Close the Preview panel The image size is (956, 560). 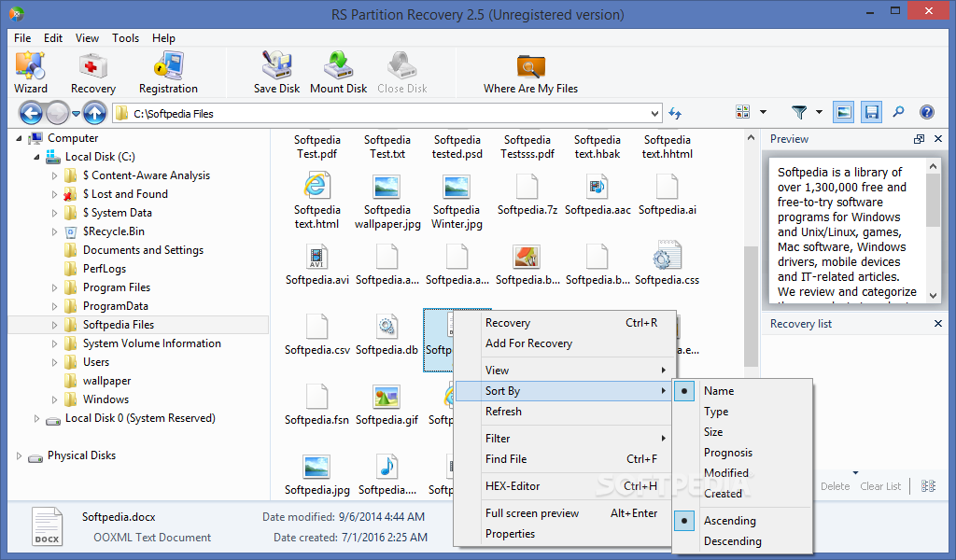tap(937, 139)
